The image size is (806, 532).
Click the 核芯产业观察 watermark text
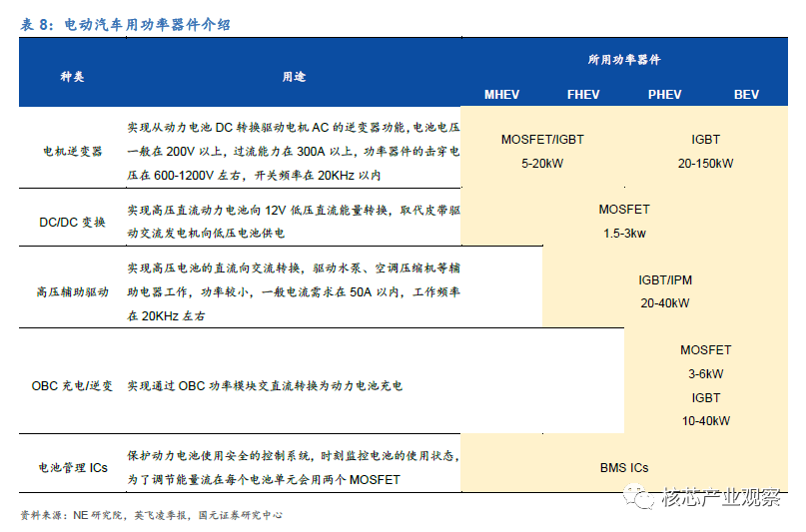point(719,497)
